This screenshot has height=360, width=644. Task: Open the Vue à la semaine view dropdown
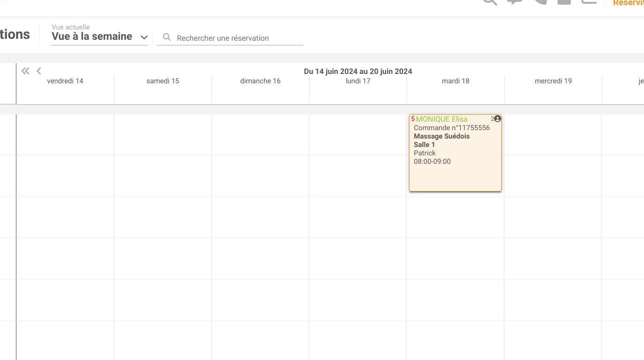pyautogui.click(x=100, y=37)
